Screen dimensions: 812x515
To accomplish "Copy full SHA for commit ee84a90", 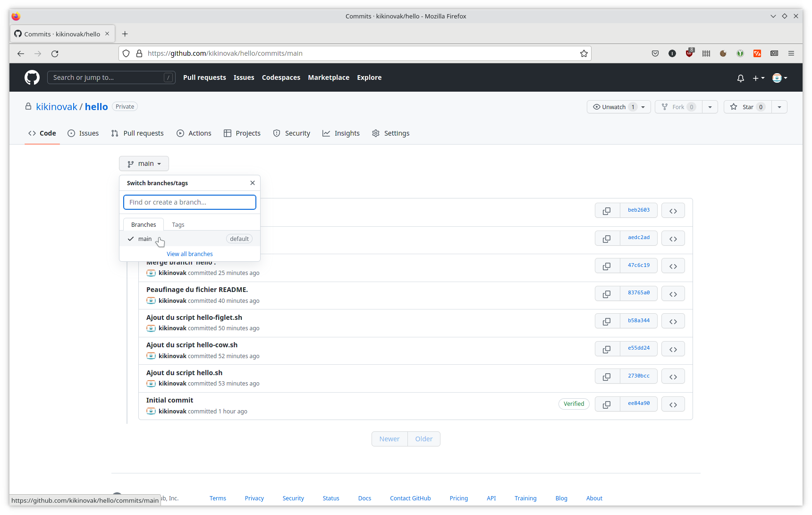I will click(x=607, y=404).
